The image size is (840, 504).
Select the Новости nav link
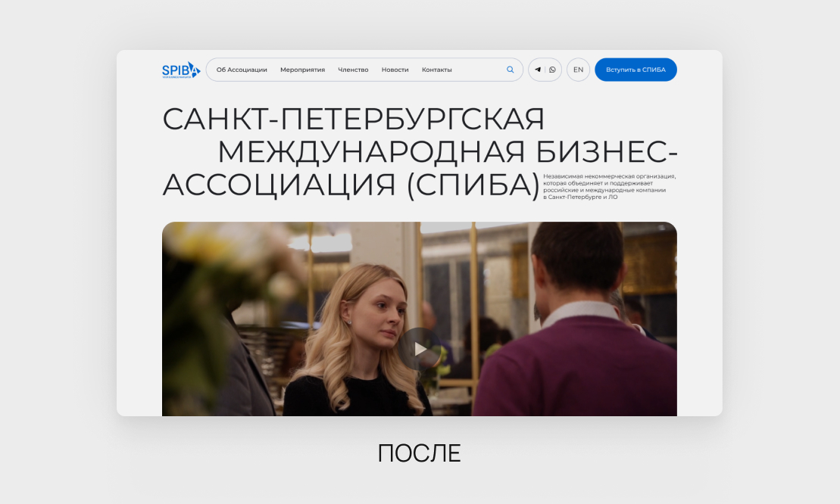(x=395, y=70)
